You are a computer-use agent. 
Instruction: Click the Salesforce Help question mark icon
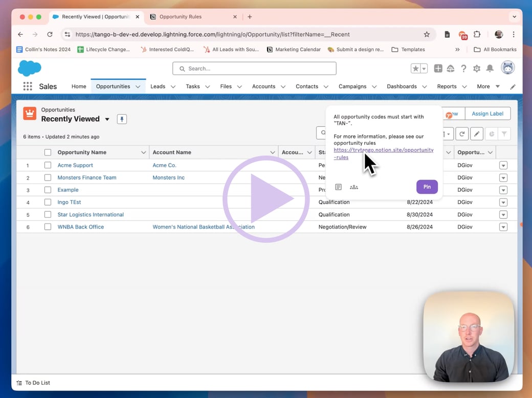pyautogui.click(x=463, y=69)
